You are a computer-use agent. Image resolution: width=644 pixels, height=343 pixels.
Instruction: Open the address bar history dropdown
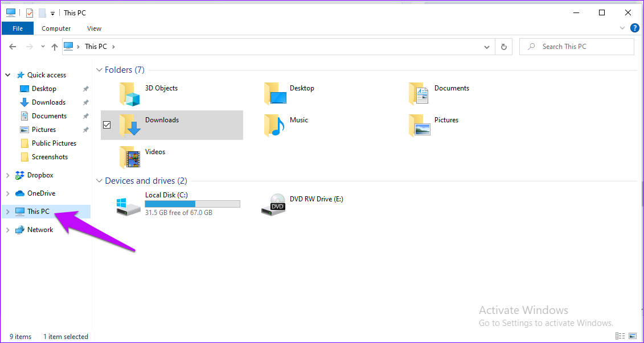pyautogui.click(x=487, y=47)
